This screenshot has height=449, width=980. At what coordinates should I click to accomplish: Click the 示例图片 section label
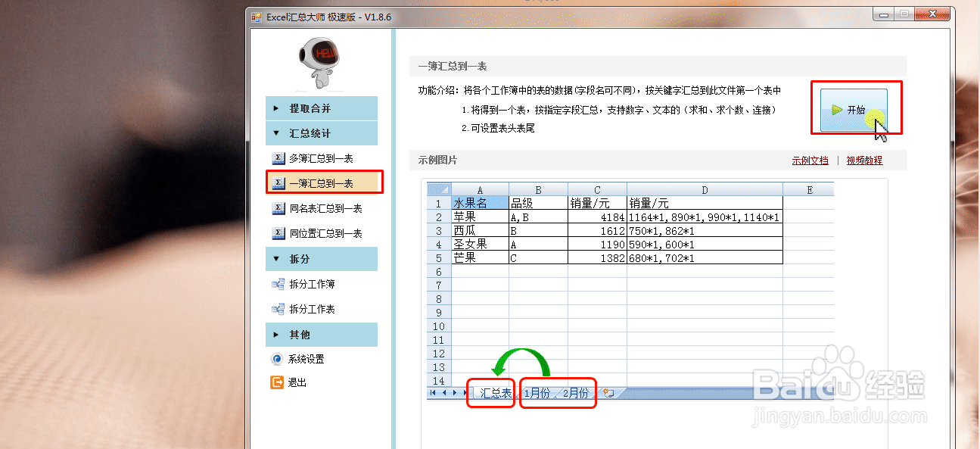tap(437, 161)
